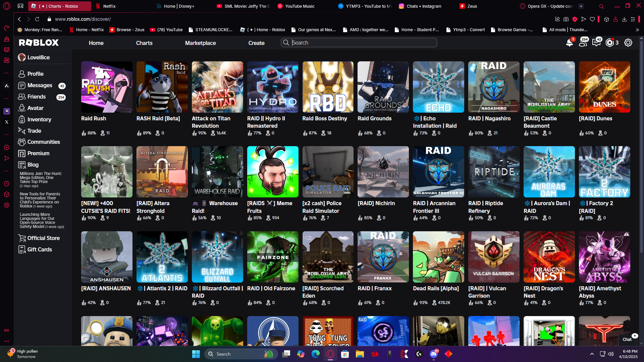Image resolution: width=644 pixels, height=362 pixels.
Task: Open Roblox settings gear icon
Action: pos(628,43)
